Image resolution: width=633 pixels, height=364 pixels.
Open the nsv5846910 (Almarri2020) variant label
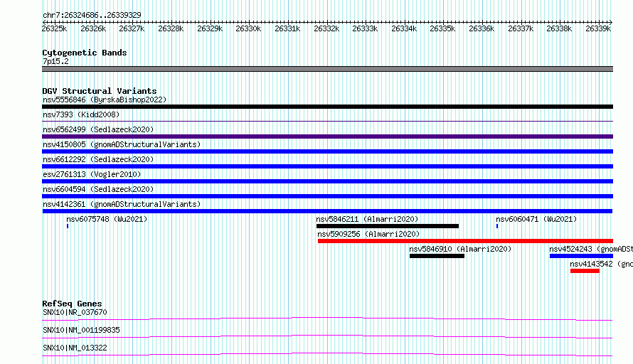coord(460,249)
